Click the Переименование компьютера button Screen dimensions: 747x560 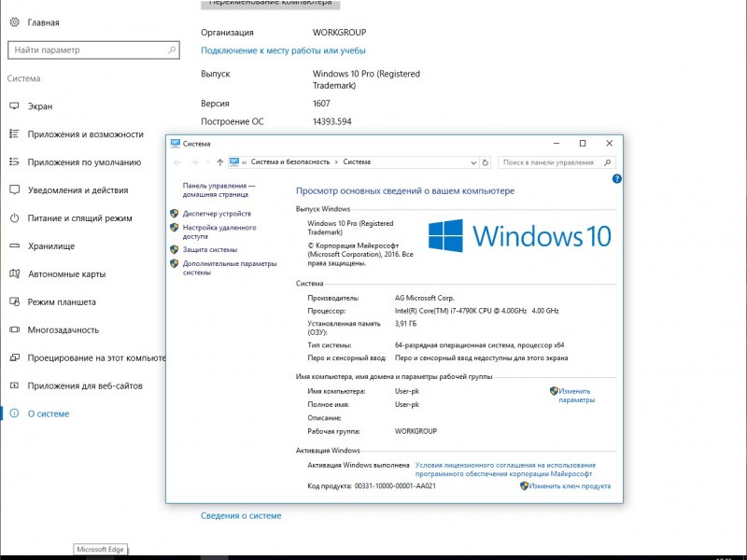click(270, 4)
